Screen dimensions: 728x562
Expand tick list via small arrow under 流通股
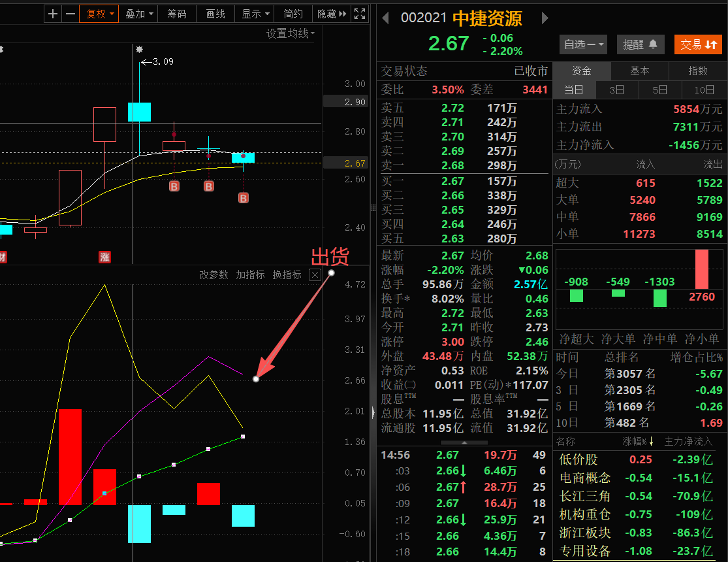(464, 442)
